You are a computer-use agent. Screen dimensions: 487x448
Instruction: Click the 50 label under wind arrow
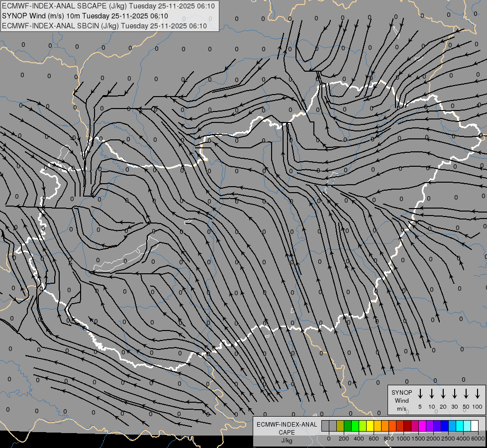click(x=466, y=407)
